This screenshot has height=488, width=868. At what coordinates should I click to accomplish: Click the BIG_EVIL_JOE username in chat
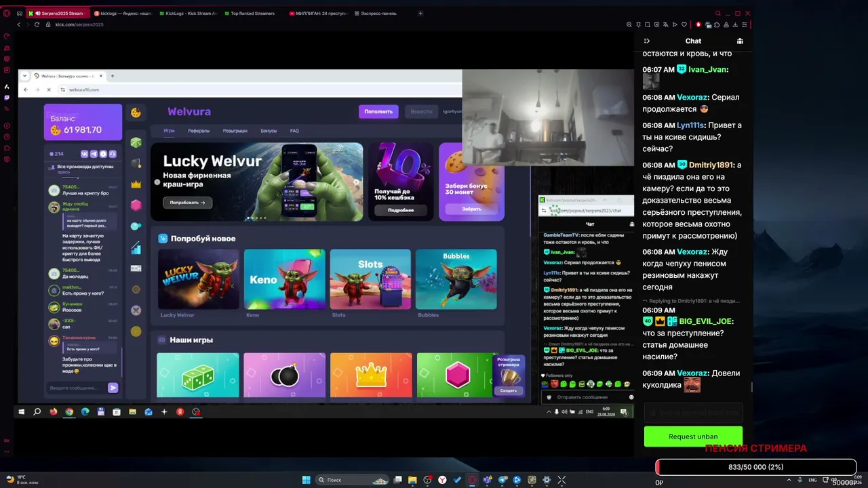pos(705,321)
